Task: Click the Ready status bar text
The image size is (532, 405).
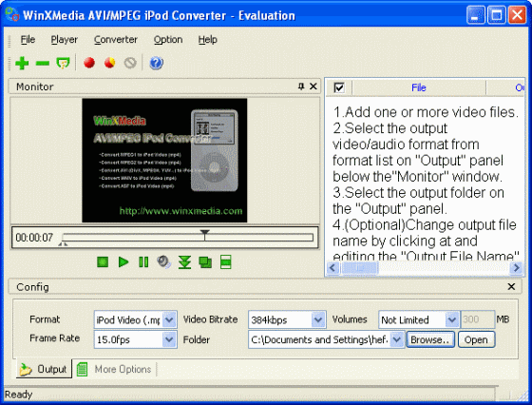Action: tap(19, 395)
